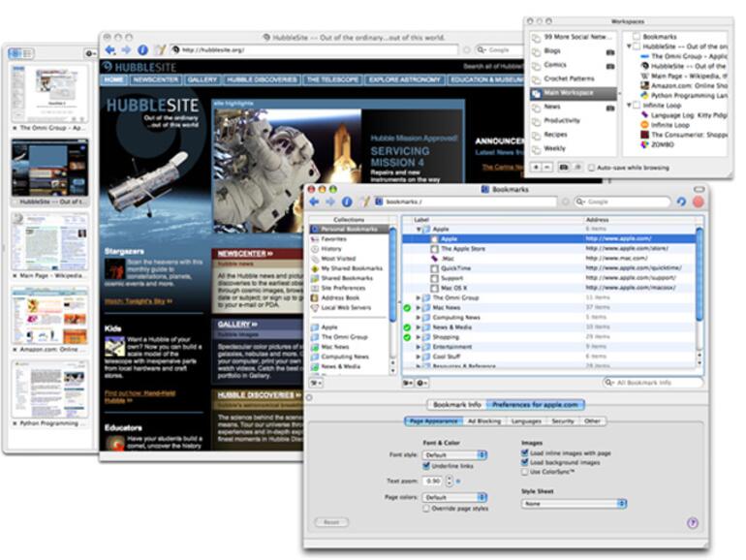Click the HubbleSite thumbnail in the tab drawer
Screen dimensions: 746x560
click(x=50, y=168)
